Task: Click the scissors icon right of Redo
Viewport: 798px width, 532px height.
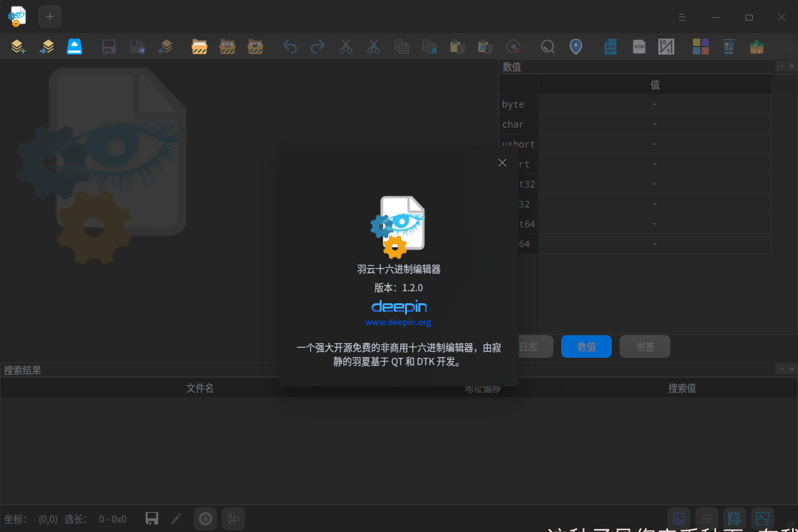Action: pyautogui.click(x=346, y=47)
